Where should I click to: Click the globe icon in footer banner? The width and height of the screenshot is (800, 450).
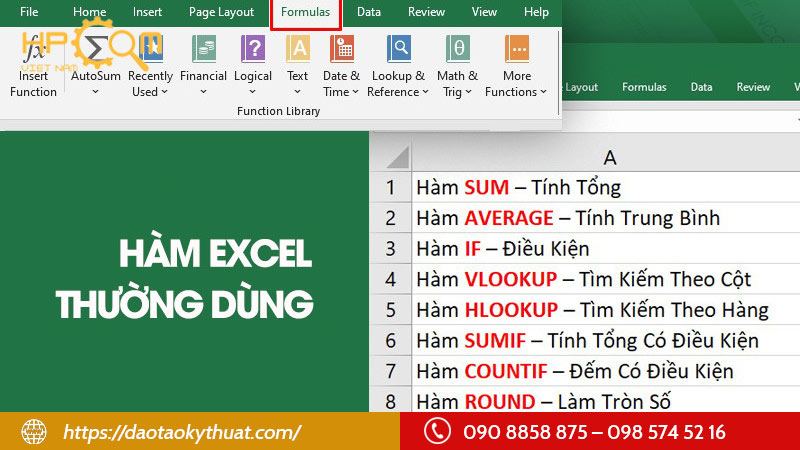click(34, 432)
